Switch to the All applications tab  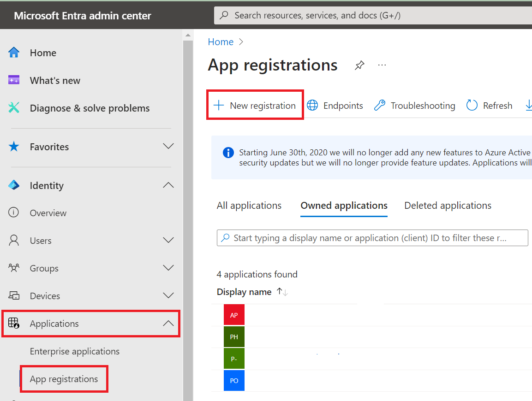pyautogui.click(x=249, y=206)
